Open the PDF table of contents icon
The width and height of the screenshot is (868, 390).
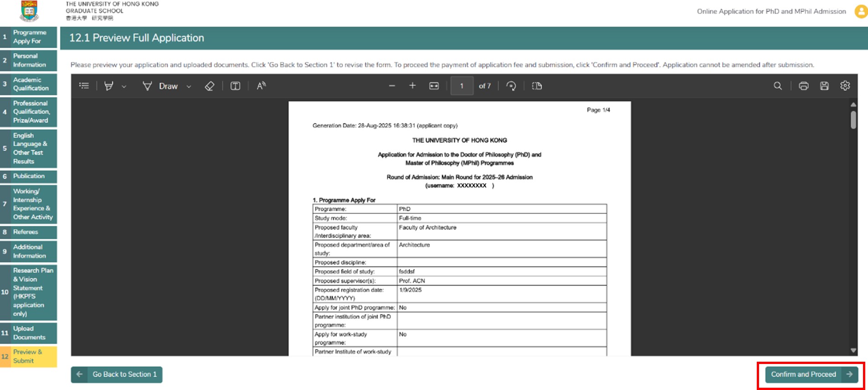tap(84, 86)
